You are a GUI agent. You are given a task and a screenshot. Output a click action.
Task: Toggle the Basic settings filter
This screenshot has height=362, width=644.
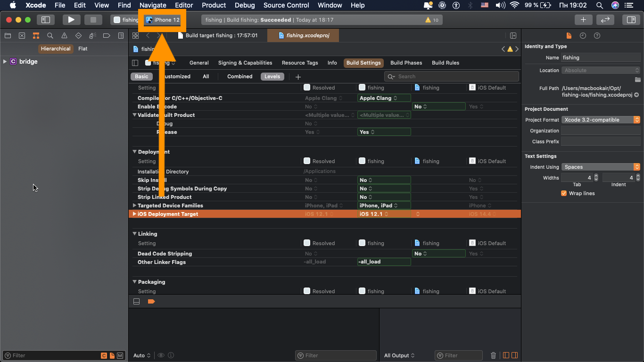(141, 76)
